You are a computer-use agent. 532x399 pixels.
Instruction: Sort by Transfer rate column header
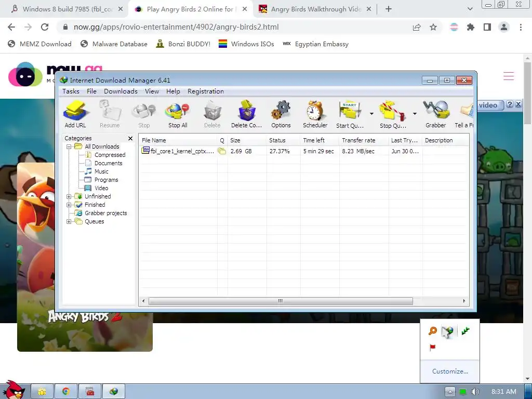[363, 140]
